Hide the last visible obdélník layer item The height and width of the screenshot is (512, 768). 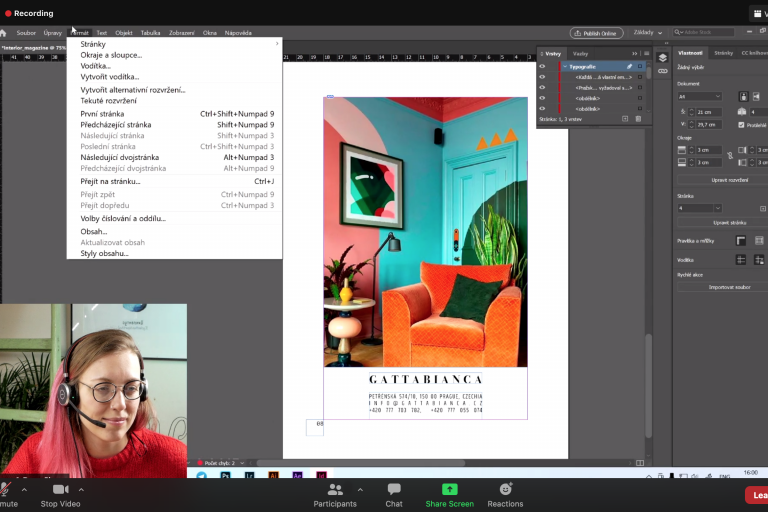(542, 108)
